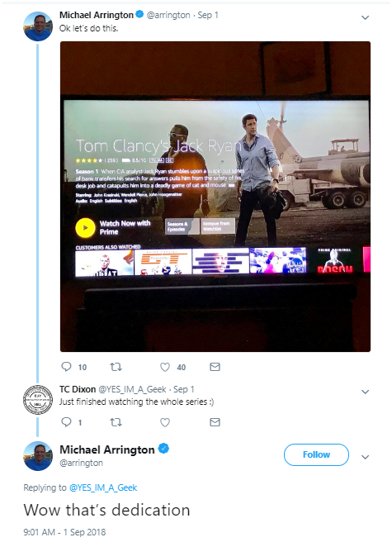Open the dropdown caret on TC Dixon's tweet
This screenshot has width=392, height=542.
365,392
